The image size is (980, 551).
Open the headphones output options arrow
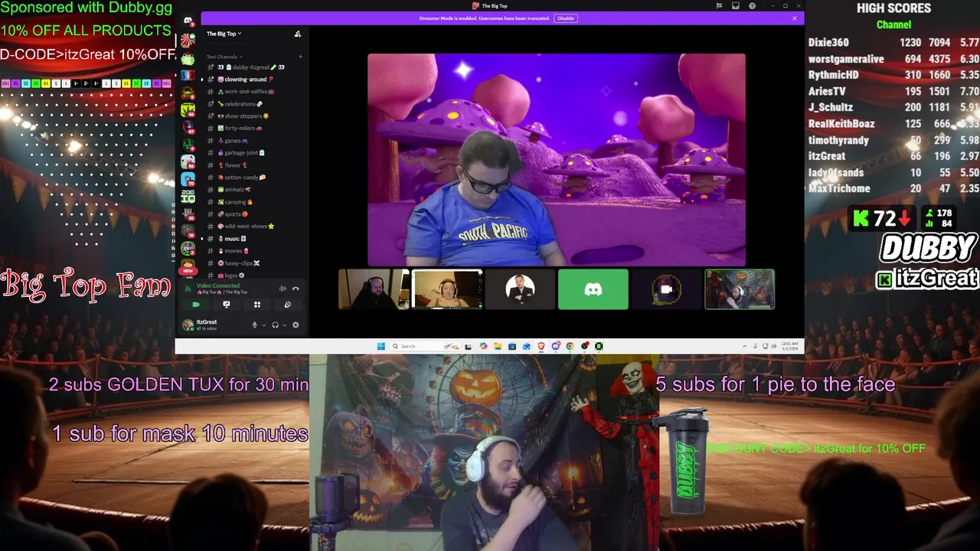click(284, 325)
